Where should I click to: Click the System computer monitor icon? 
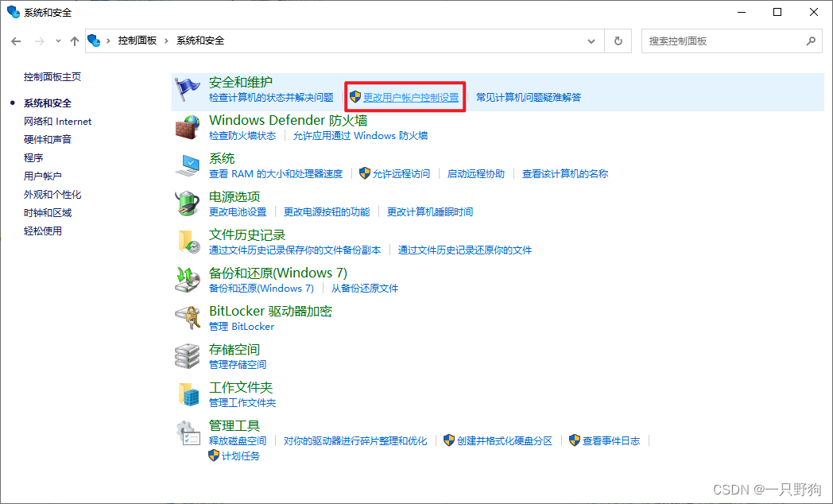tap(188, 165)
